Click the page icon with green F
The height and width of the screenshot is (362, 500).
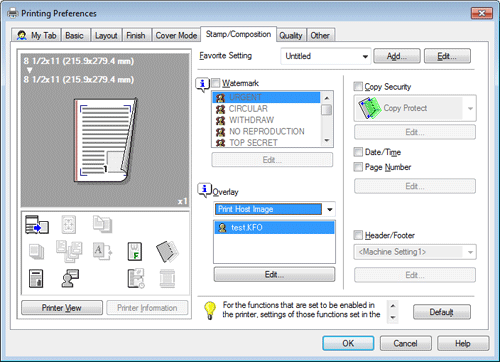[135, 251]
